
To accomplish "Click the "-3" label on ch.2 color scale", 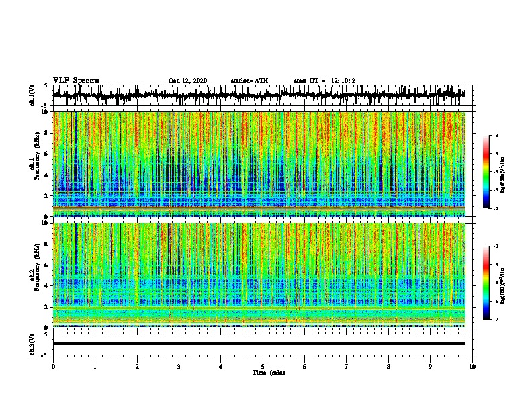I will (x=495, y=246).
